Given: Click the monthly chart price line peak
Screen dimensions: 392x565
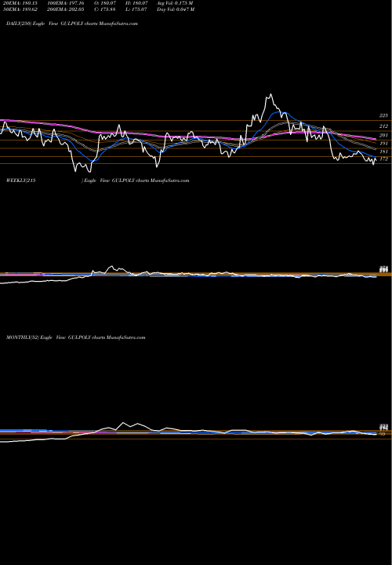Looking at the screenshot, I should pos(123,423).
